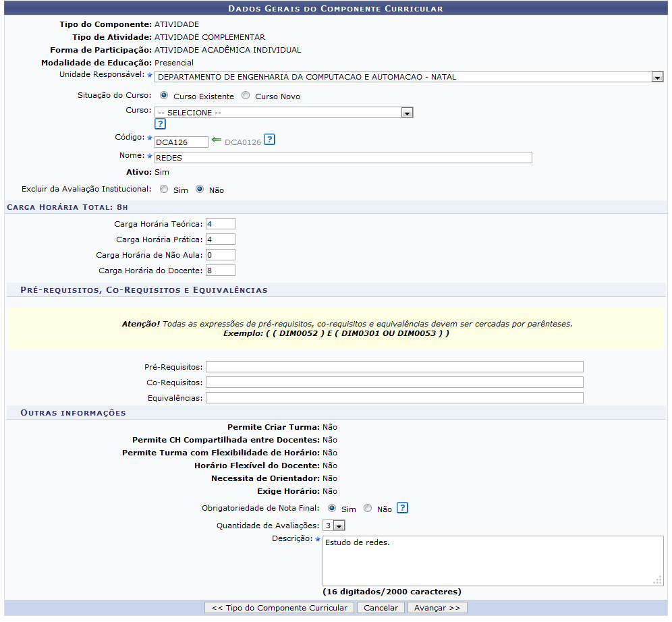Viewport: 672px width, 622px height.
Task: Focus the Pré-Requisitos input field
Action: 394,367
